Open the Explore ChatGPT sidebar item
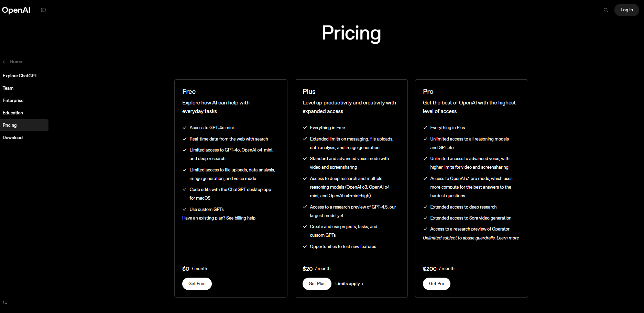 pyautogui.click(x=20, y=76)
